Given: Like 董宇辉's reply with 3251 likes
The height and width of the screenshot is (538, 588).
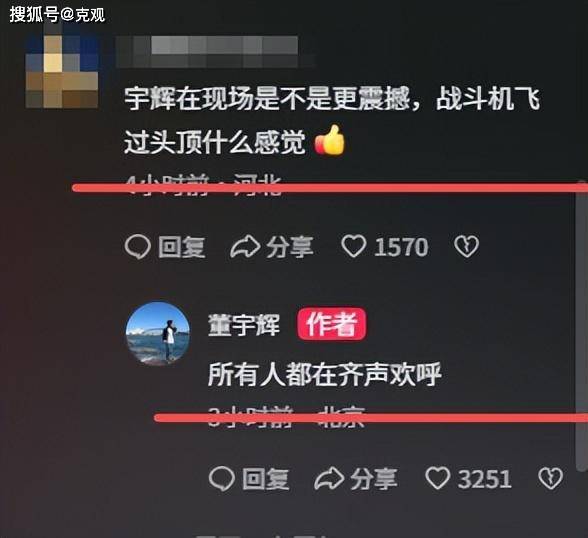Looking at the screenshot, I should [x=437, y=478].
